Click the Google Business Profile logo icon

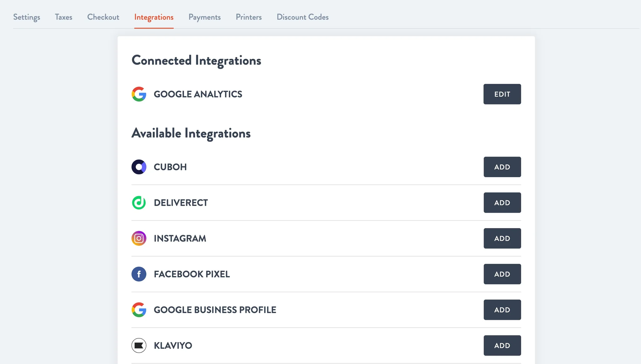[x=139, y=310]
